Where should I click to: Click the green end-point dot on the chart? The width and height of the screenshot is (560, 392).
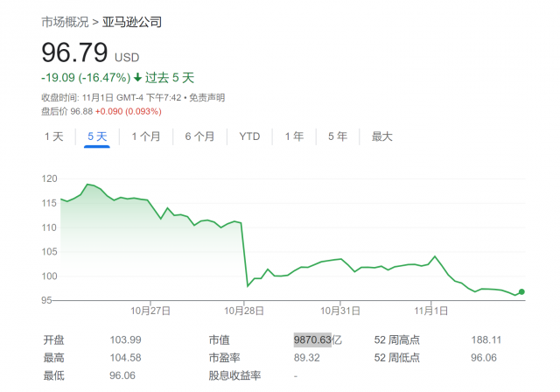pyautogui.click(x=521, y=291)
